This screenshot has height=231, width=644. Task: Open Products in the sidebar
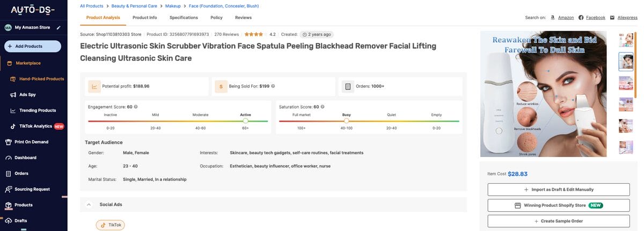pos(24,205)
